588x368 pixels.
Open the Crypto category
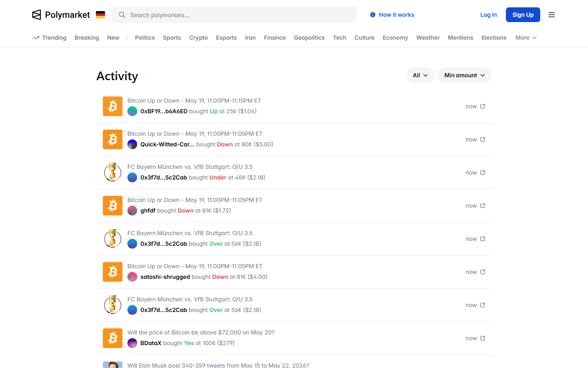(198, 38)
